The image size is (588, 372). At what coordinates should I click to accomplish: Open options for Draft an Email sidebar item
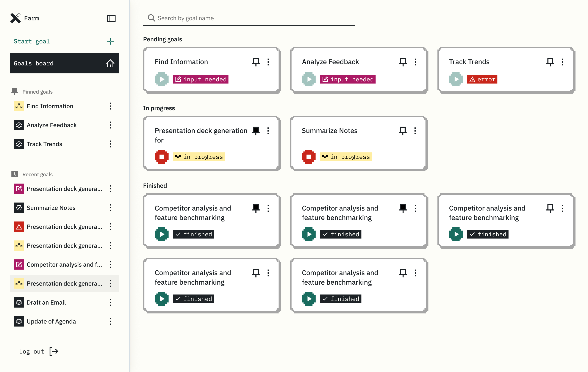click(x=110, y=302)
